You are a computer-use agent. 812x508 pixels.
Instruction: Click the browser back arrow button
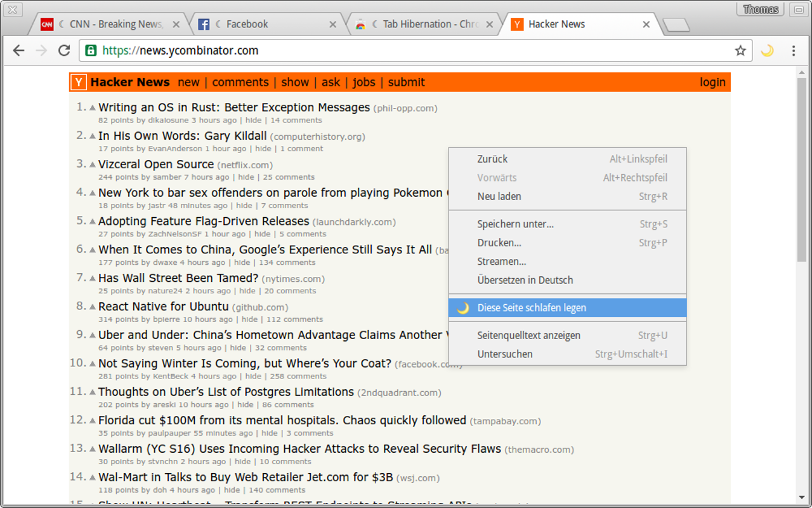tap(18, 51)
